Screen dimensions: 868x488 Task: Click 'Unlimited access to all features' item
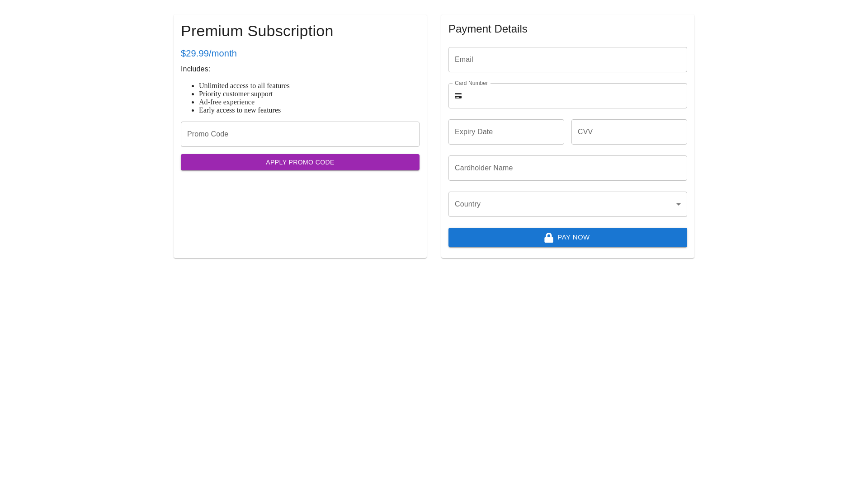[x=244, y=86]
